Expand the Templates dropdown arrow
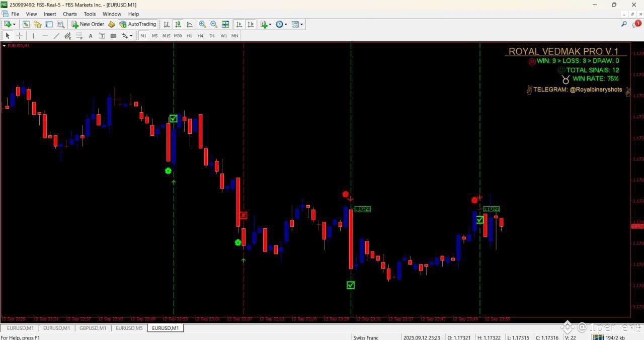 pyautogui.click(x=301, y=24)
